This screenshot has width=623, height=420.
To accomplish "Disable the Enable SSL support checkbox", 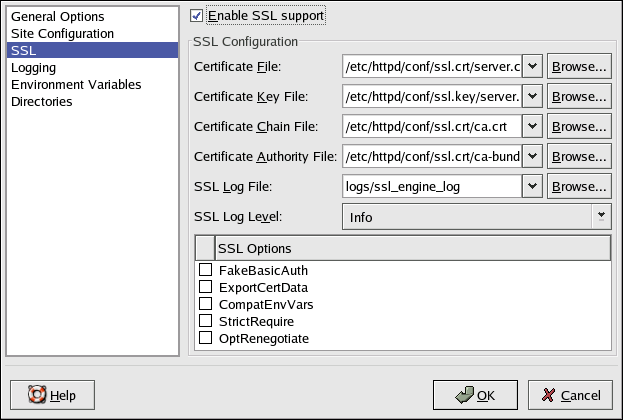I will pos(197,16).
